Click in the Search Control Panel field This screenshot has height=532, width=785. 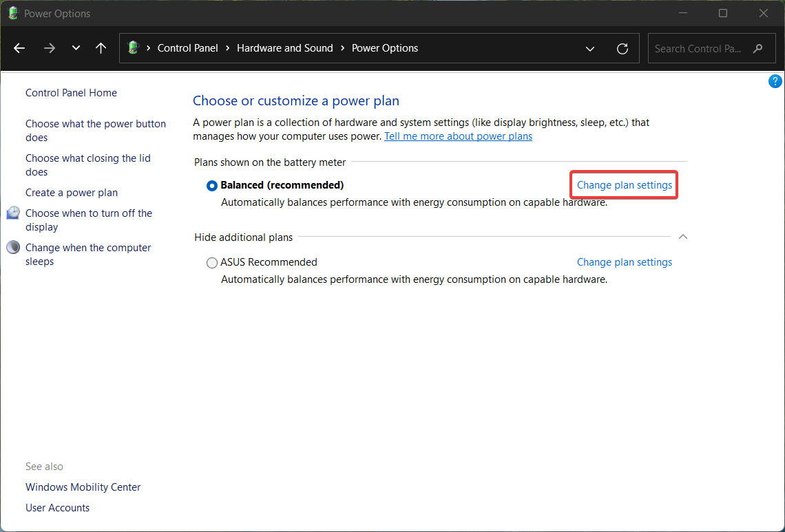(698, 48)
